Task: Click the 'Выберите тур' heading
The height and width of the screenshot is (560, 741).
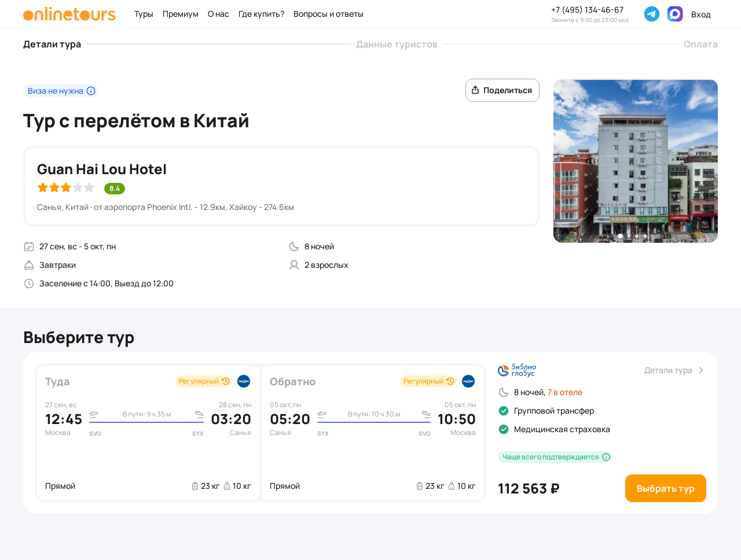Action: 79,337
